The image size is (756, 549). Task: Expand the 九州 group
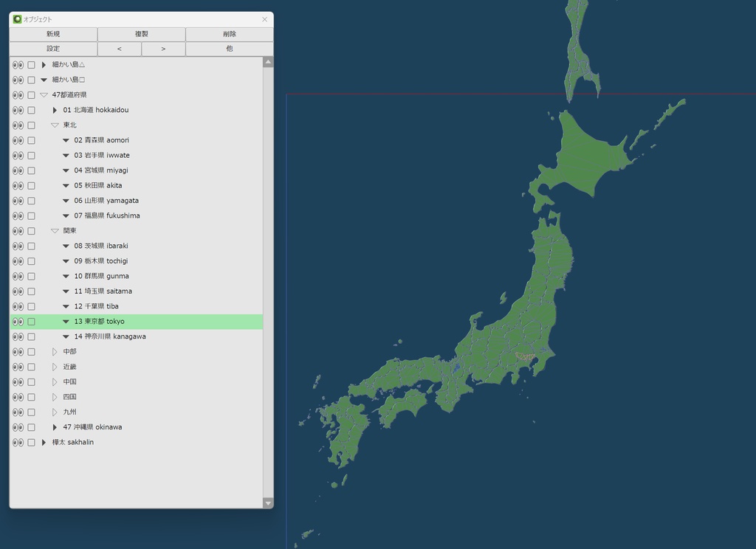[54, 412]
